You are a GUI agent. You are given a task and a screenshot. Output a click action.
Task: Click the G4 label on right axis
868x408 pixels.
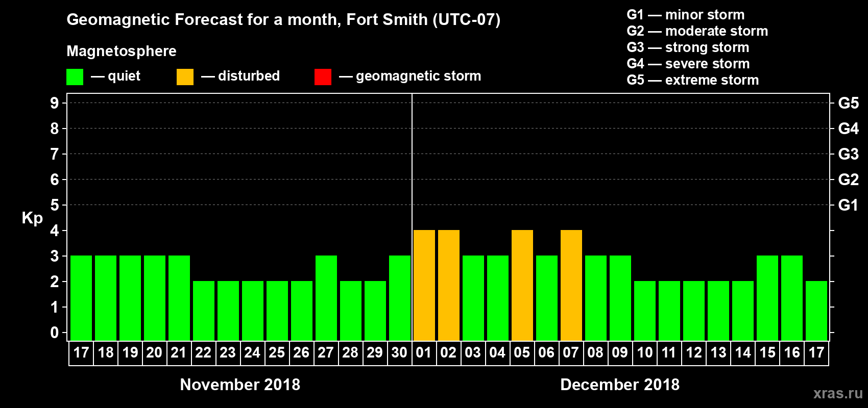tap(849, 129)
